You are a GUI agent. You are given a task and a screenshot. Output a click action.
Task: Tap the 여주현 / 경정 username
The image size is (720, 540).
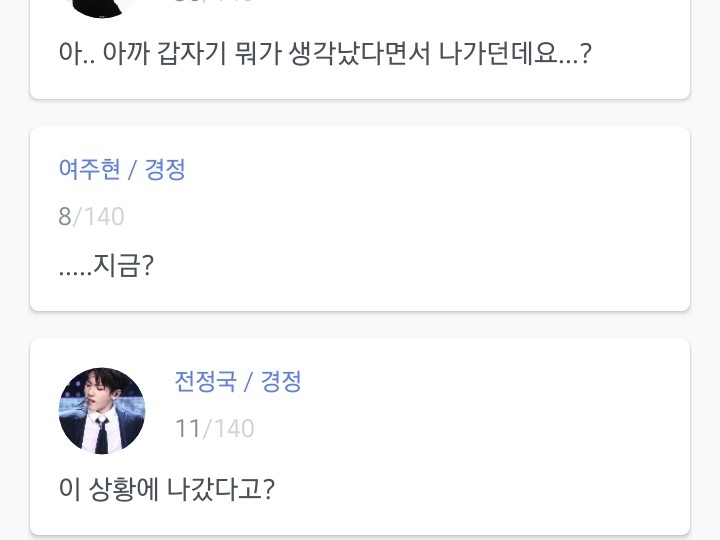(122, 169)
